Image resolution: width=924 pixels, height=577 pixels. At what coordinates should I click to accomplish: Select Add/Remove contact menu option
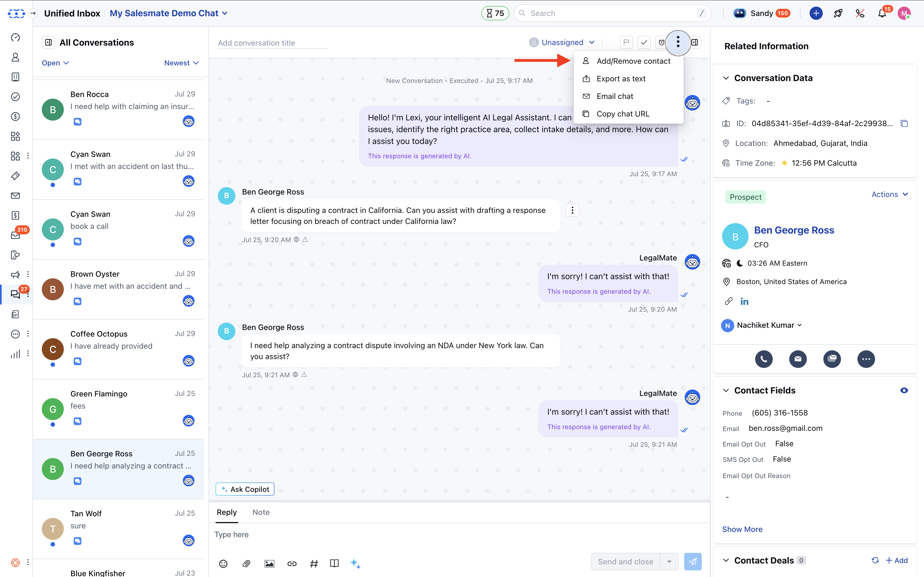click(633, 61)
